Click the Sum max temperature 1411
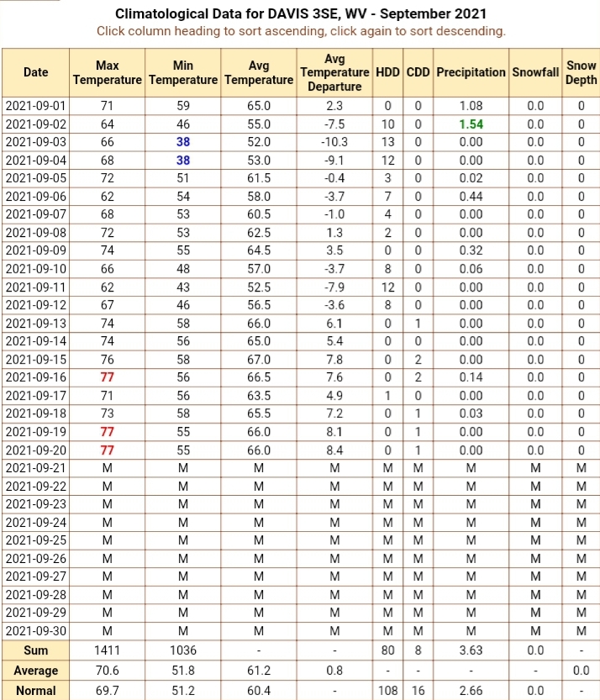Image resolution: width=600 pixels, height=700 pixels. (108, 650)
